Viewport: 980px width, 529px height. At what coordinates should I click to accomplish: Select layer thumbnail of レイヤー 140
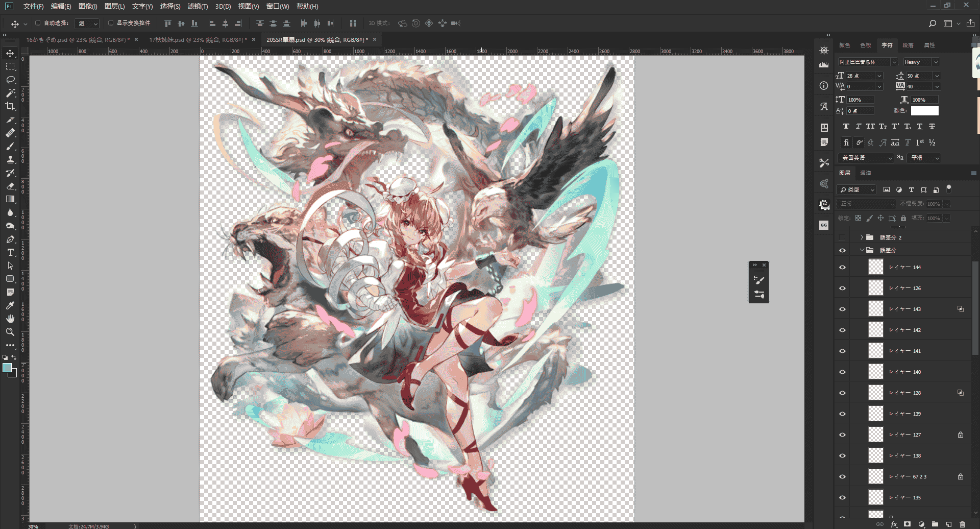tap(876, 372)
